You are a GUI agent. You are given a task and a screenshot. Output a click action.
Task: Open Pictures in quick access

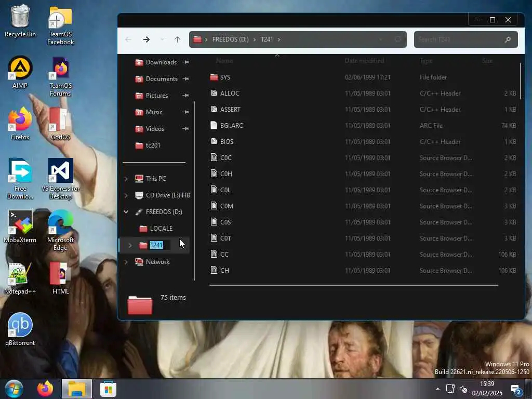(157, 96)
